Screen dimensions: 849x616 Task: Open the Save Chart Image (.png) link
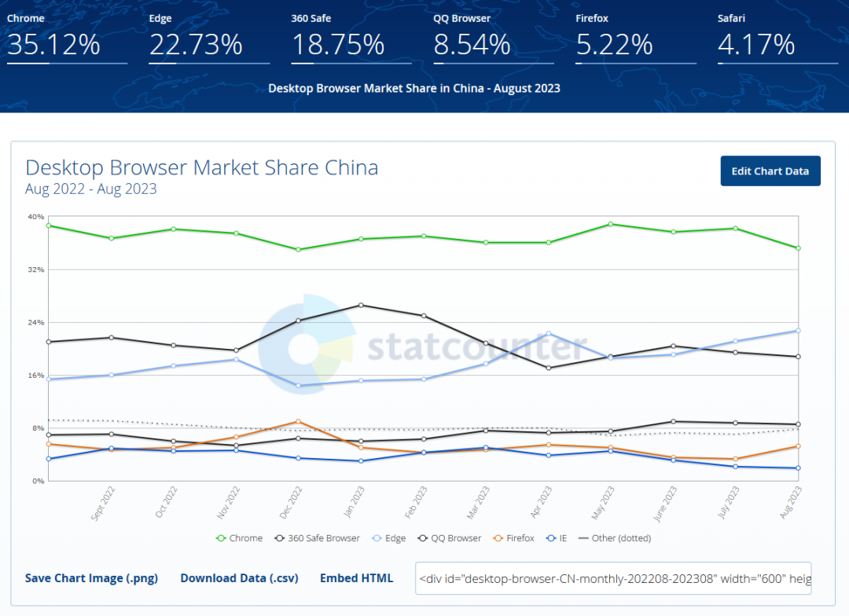coord(91,578)
